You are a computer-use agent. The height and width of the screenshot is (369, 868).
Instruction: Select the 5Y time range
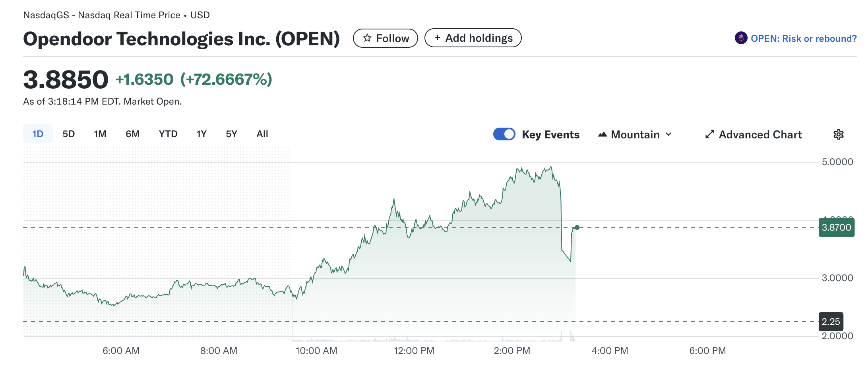(x=231, y=134)
